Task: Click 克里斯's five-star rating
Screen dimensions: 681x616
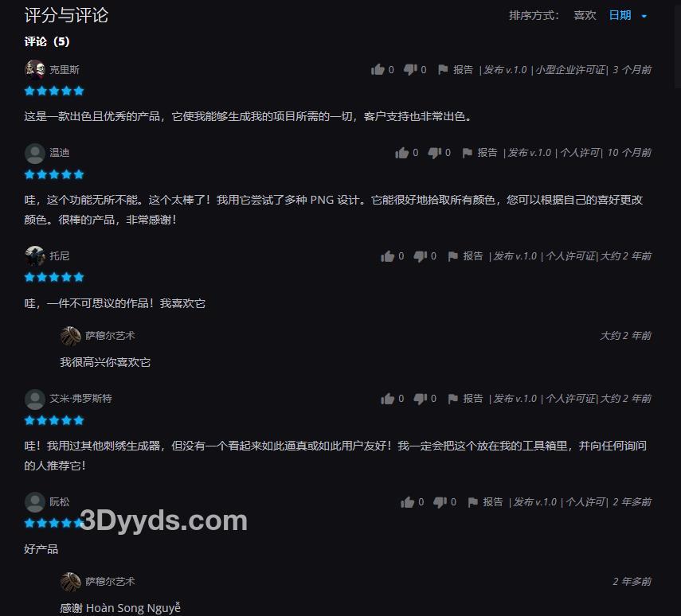Action: click(54, 91)
